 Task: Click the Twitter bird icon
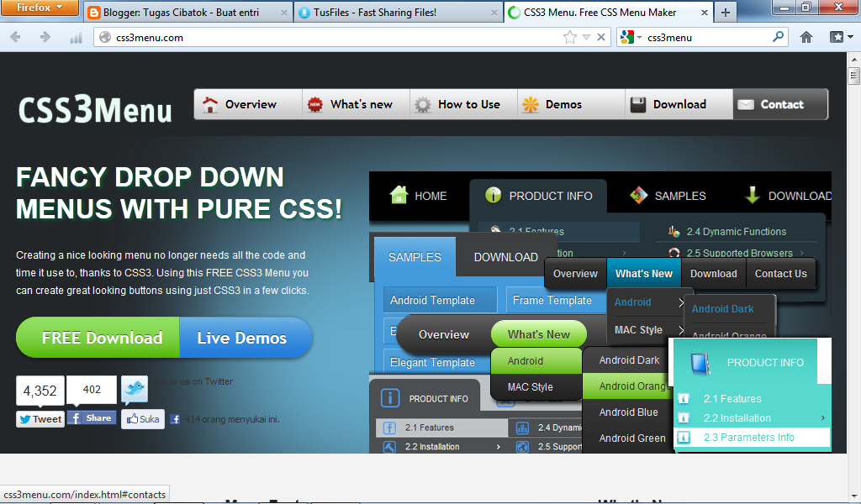click(x=135, y=389)
